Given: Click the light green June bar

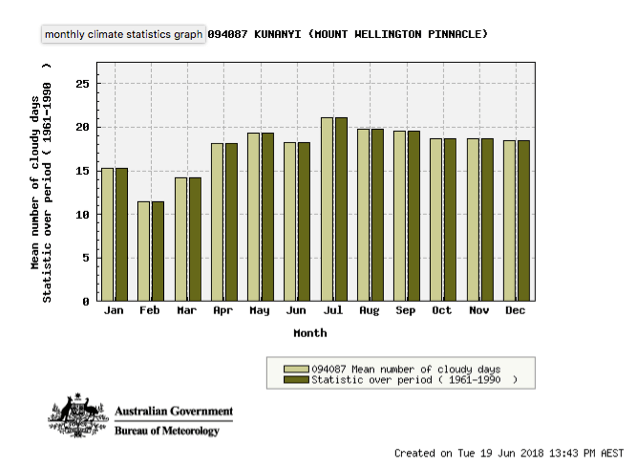Looking at the screenshot, I should click(x=290, y=222).
